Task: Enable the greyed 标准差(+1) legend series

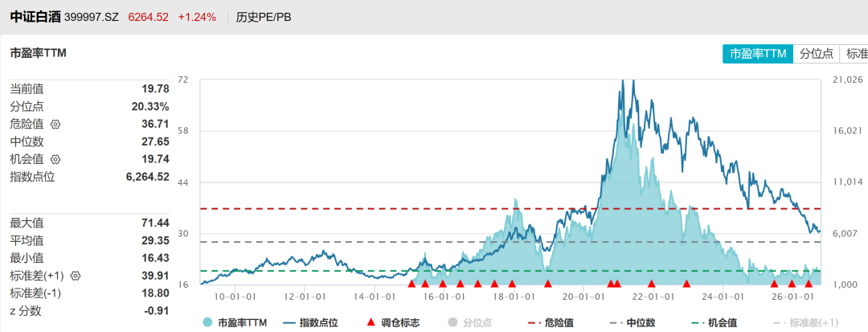Action: tap(805, 322)
